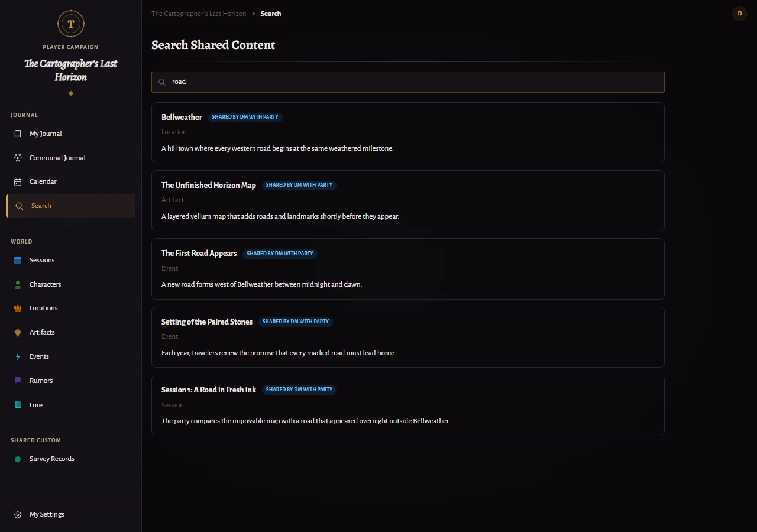Click the Search Shared Content heading
Screen dimensions: 757x532
[x=213, y=45]
